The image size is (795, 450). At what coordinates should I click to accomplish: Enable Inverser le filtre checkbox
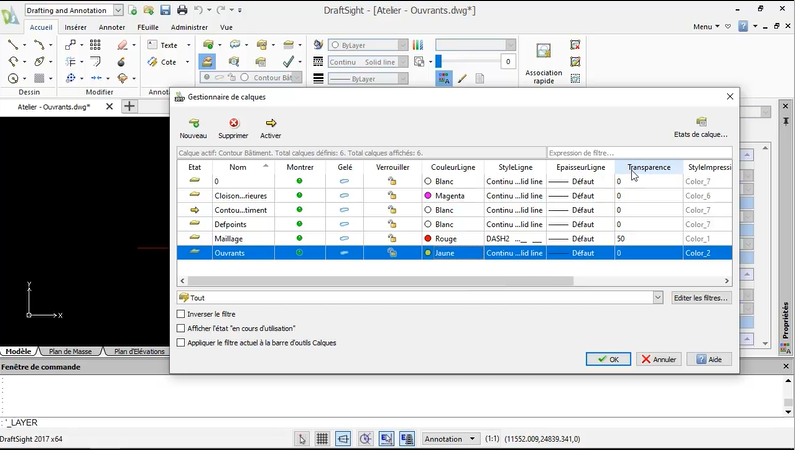[181, 314]
